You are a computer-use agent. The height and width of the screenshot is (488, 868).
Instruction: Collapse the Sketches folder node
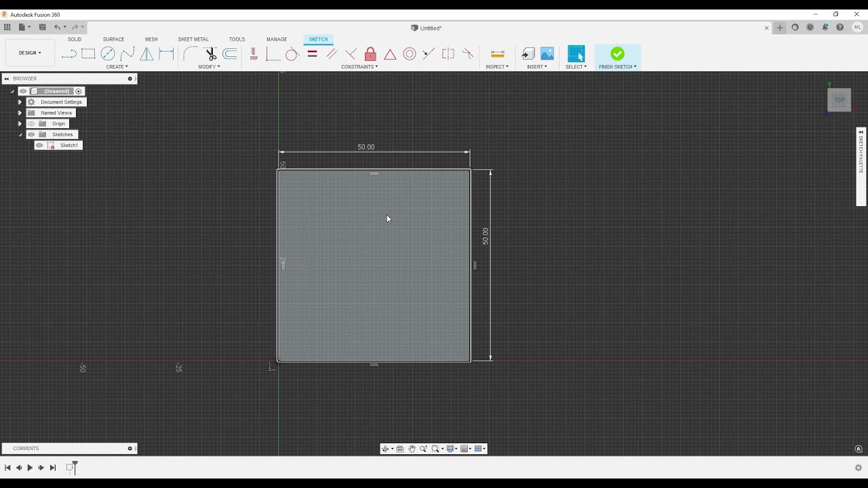pos(20,134)
